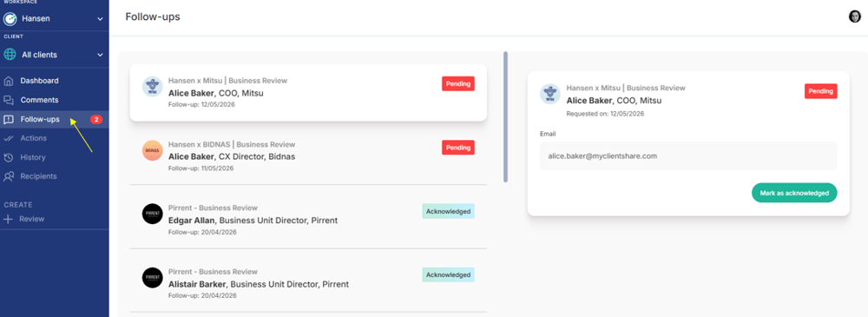
Task: Click the red 2 badge on Follow-ups
Action: (x=95, y=119)
